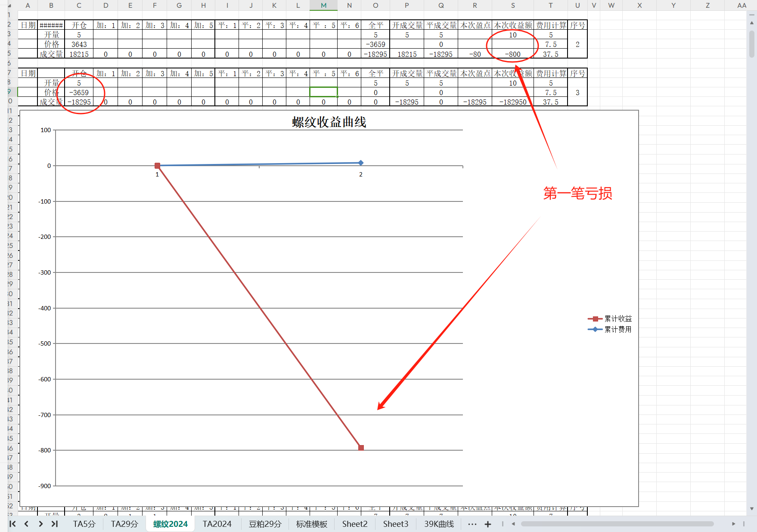757x532 pixels.
Task: Switch to the 标准模板 sheet tab
Action: pyautogui.click(x=312, y=524)
